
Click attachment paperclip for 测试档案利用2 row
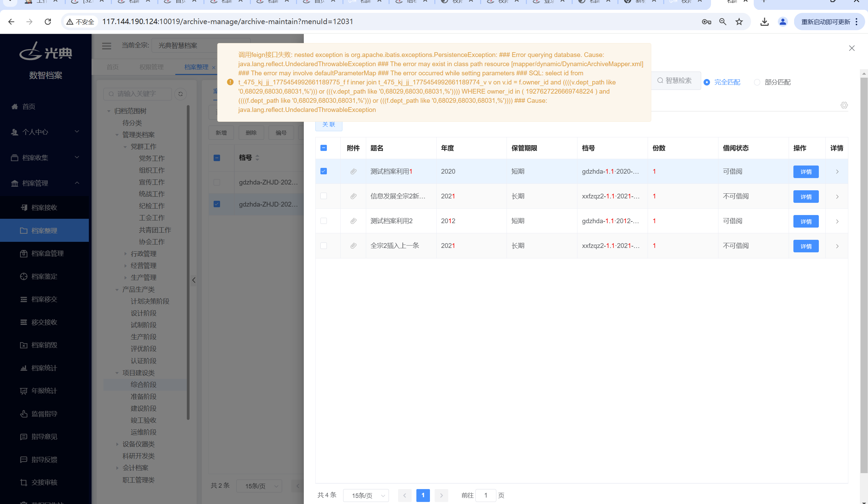353,221
